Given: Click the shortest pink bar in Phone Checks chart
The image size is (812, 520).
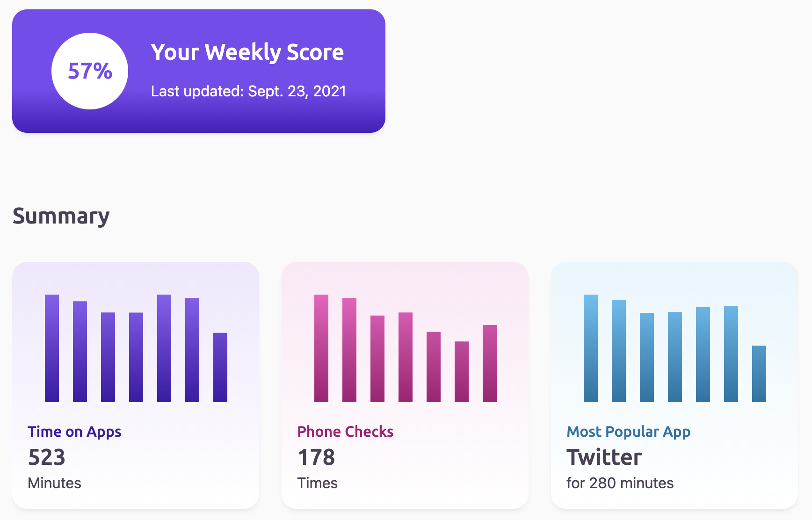Looking at the screenshot, I should coord(462,372).
